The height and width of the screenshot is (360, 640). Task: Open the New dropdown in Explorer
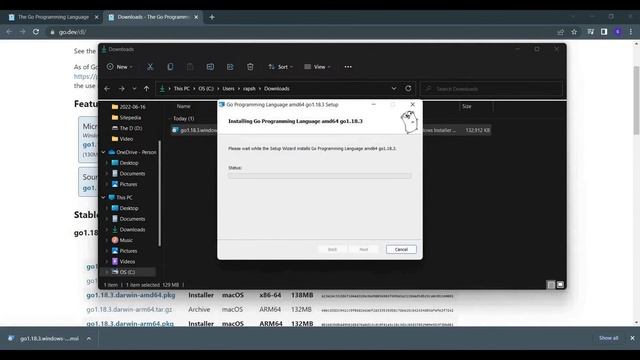[x=120, y=67]
